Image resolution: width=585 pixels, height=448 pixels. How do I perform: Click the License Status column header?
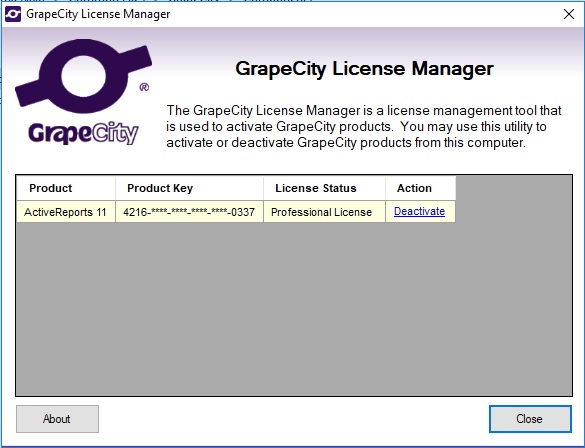coord(325,188)
